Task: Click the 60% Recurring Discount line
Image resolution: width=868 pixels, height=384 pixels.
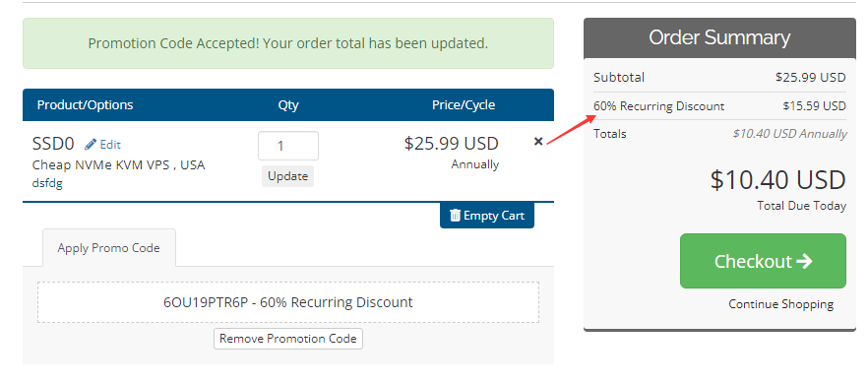Action: click(719, 105)
